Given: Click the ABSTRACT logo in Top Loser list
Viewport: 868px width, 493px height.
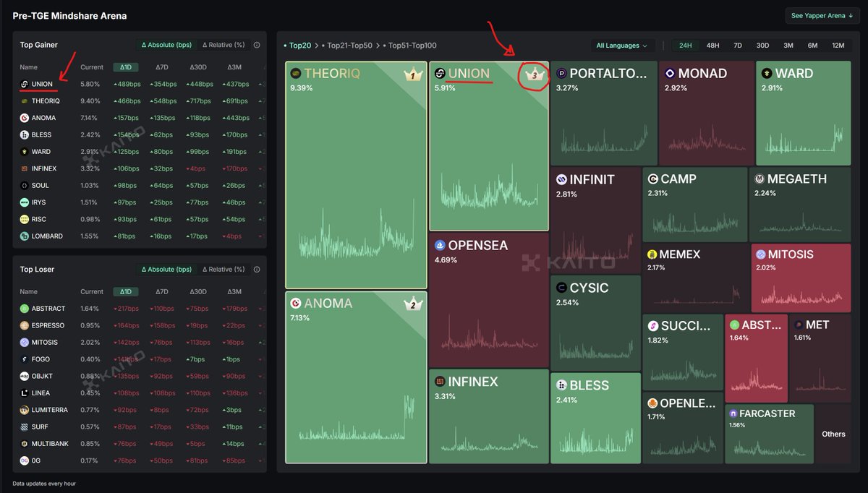Looking at the screenshot, I should [25, 309].
